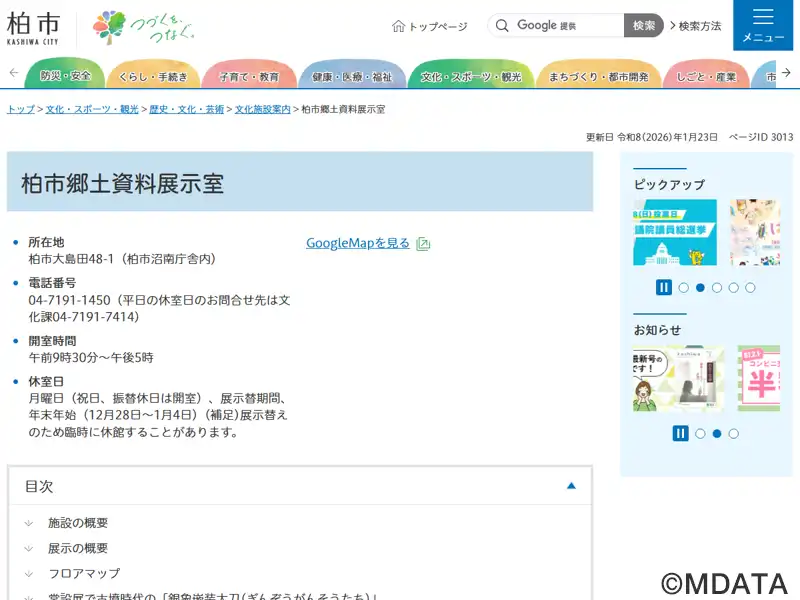Jump to 展示の概要 section

pos(78,548)
